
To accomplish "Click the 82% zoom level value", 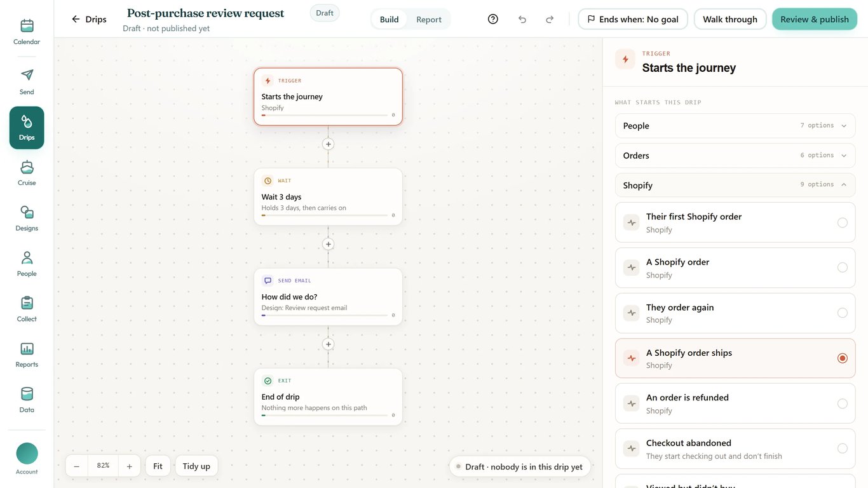I will [103, 466].
